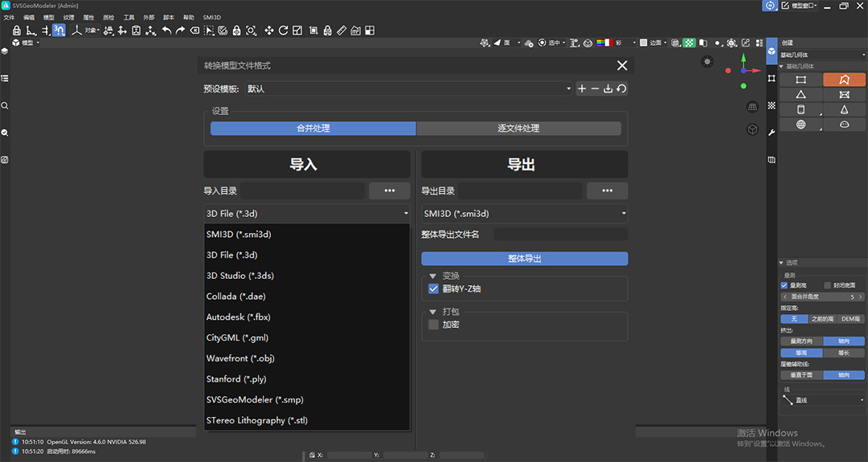Choose the DEM高 height option

pyautogui.click(x=850, y=319)
